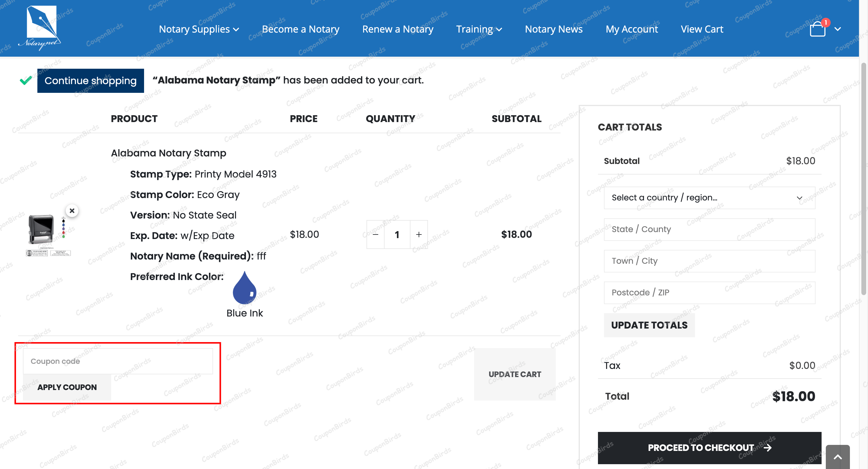Viewport: 868px width, 469px height.
Task: Click Continue shopping
Action: click(90, 80)
